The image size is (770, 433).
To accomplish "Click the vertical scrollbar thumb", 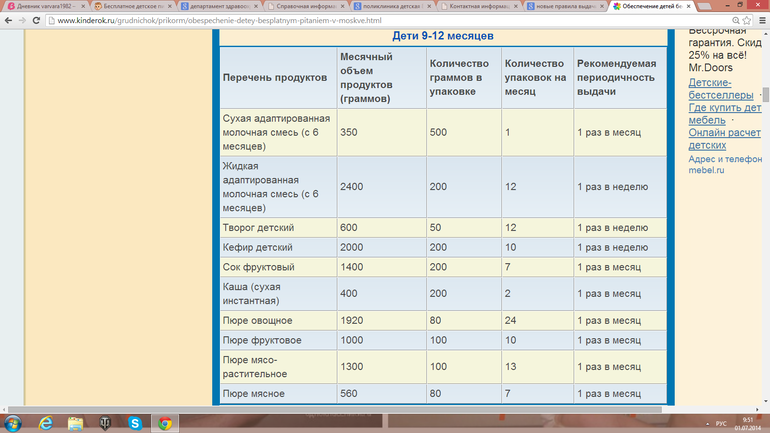I will pos(766,93).
